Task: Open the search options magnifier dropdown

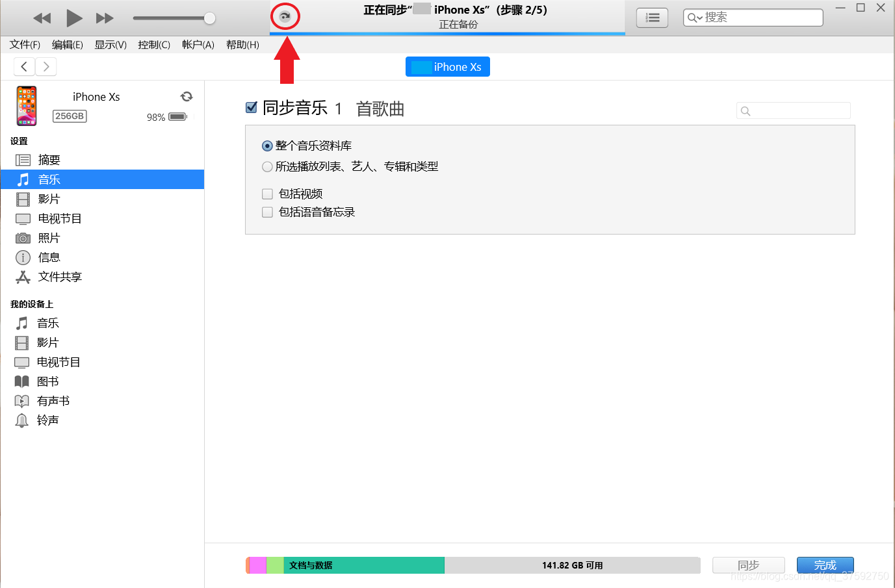Action: tap(695, 18)
